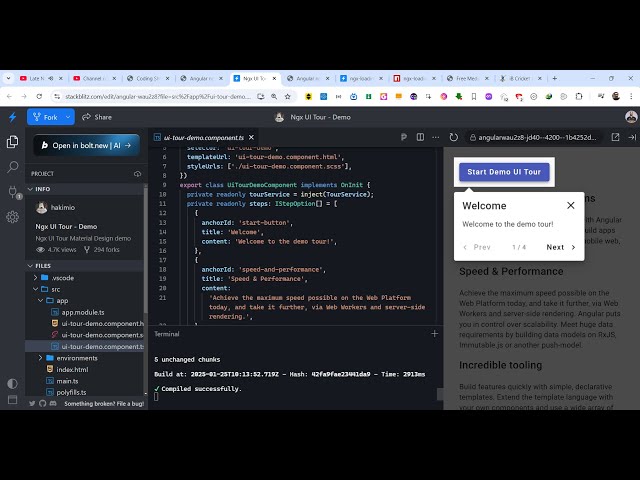Reload the preview pane

(454, 137)
